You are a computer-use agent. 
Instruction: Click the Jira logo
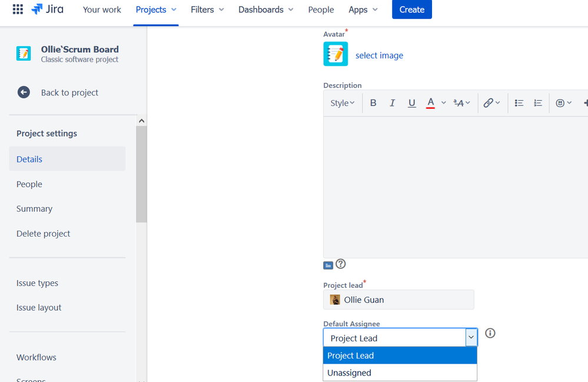[47, 9]
